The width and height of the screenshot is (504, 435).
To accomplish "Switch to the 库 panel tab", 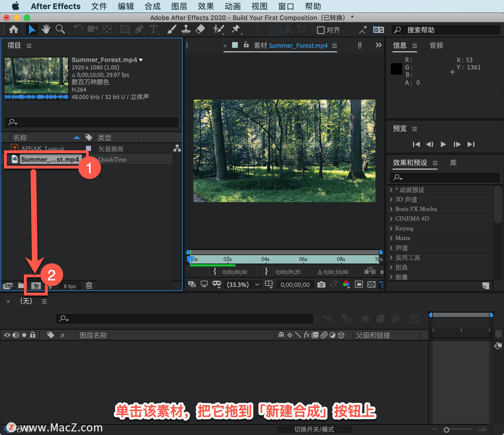I will 453,163.
